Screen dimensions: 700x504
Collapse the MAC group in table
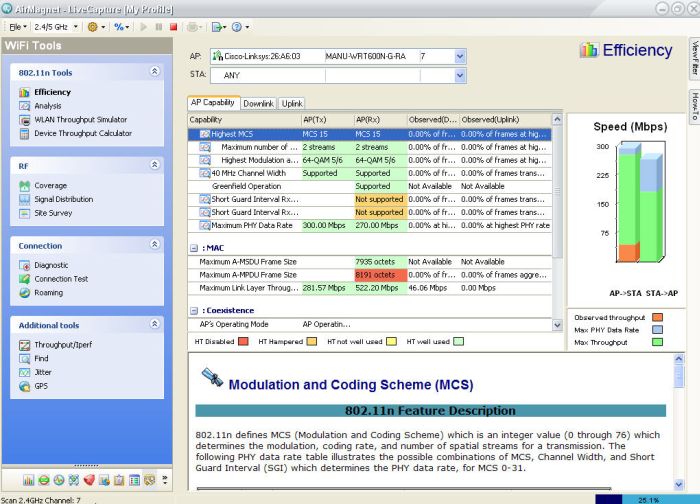[x=194, y=248]
